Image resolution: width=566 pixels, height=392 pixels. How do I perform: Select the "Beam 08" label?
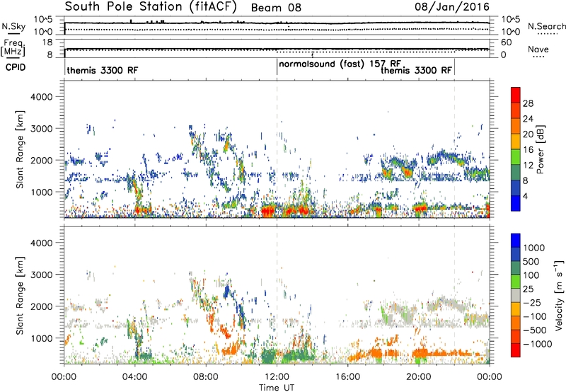point(276,8)
